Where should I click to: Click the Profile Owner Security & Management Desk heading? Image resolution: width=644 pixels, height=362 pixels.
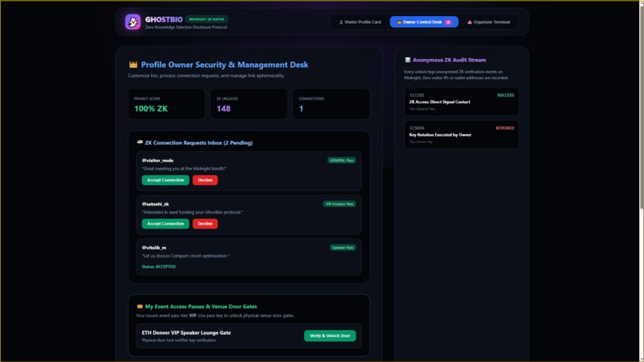click(x=225, y=65)
